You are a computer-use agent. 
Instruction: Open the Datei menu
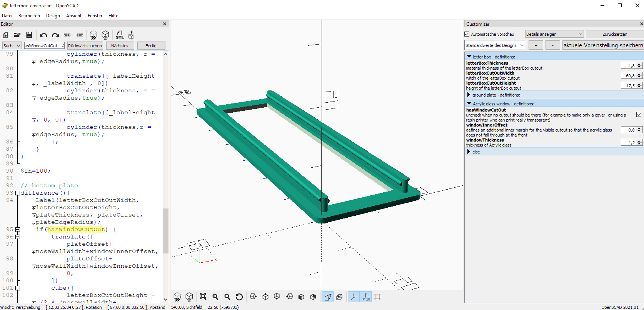click(7, 16)
